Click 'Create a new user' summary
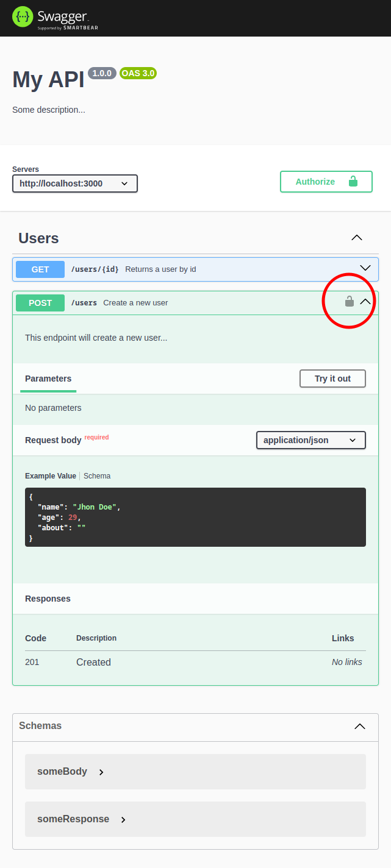Viewport: 391px width, 868px height. pos(135,303)
